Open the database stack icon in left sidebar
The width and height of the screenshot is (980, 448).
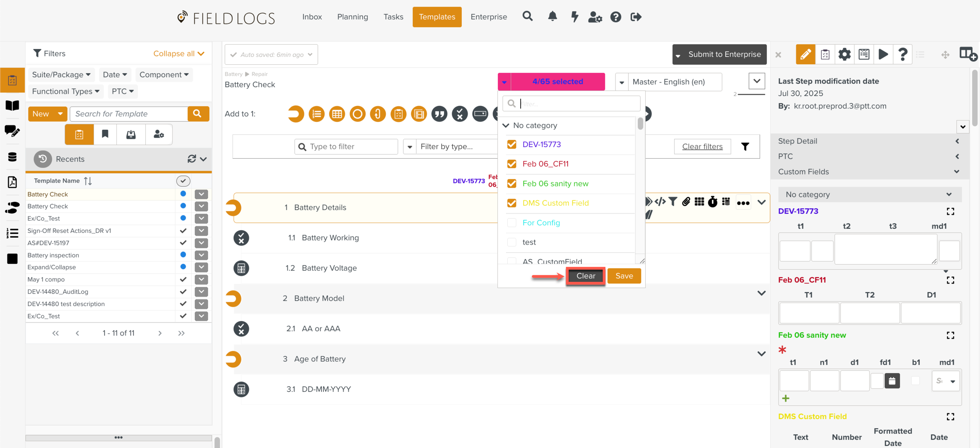[12, 157]
